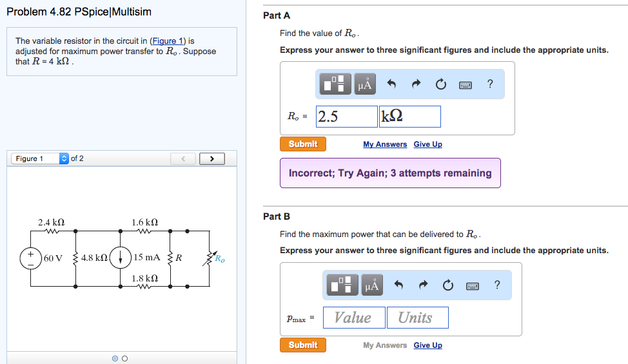The width and height of the screenshot is (628, 364).
Task: Select the second figure page dot
Action: [x=124, y=358]
